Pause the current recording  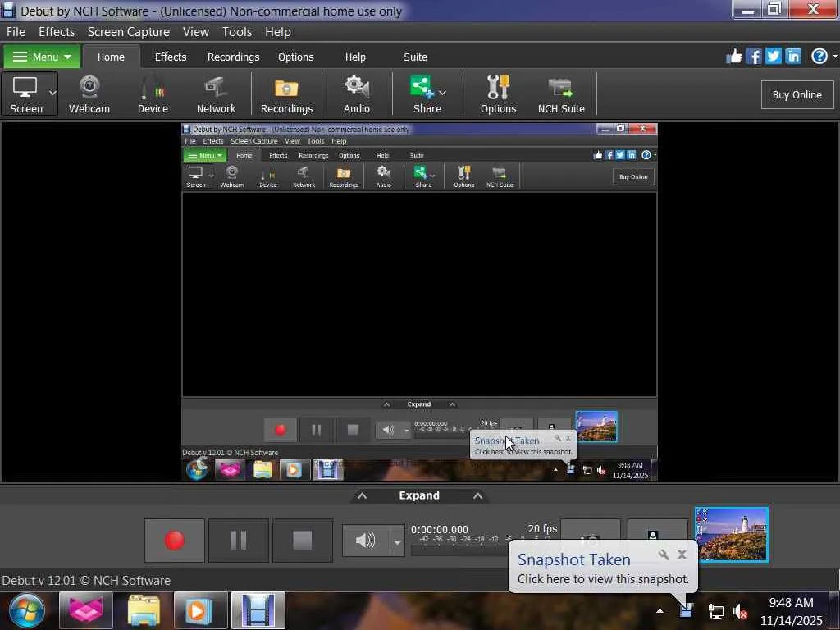point(238,541)
